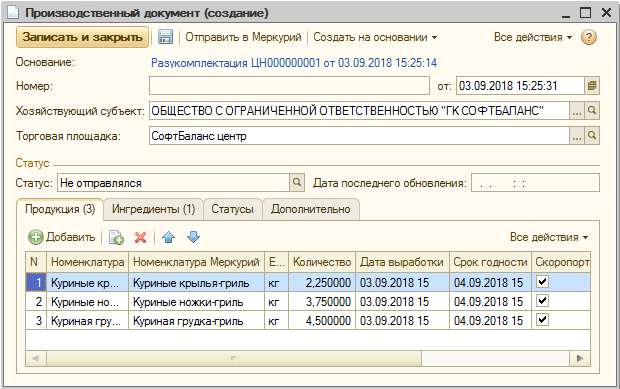The image size is (620, 389).
Task: Expand Создать на основании dropdown
Action: coord(375,37)
